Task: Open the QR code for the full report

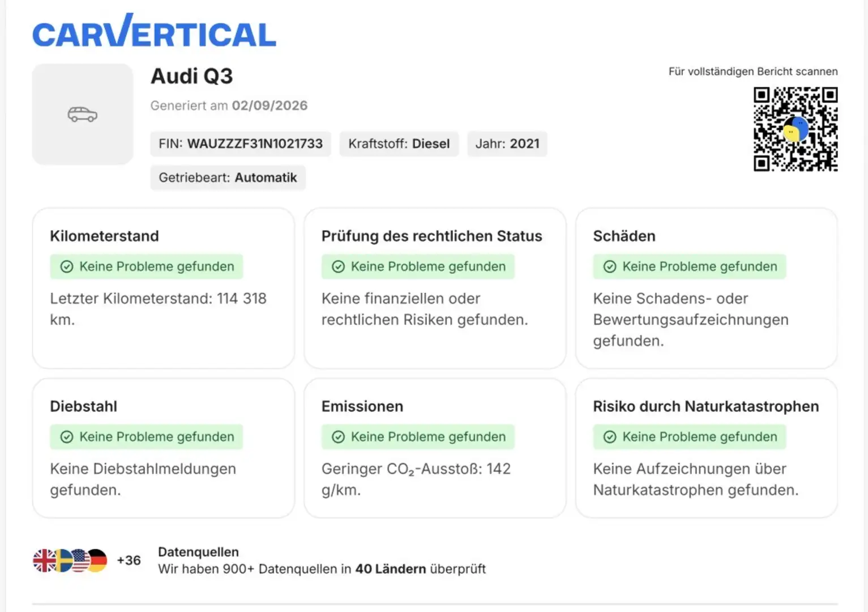Action: (796, 129)
